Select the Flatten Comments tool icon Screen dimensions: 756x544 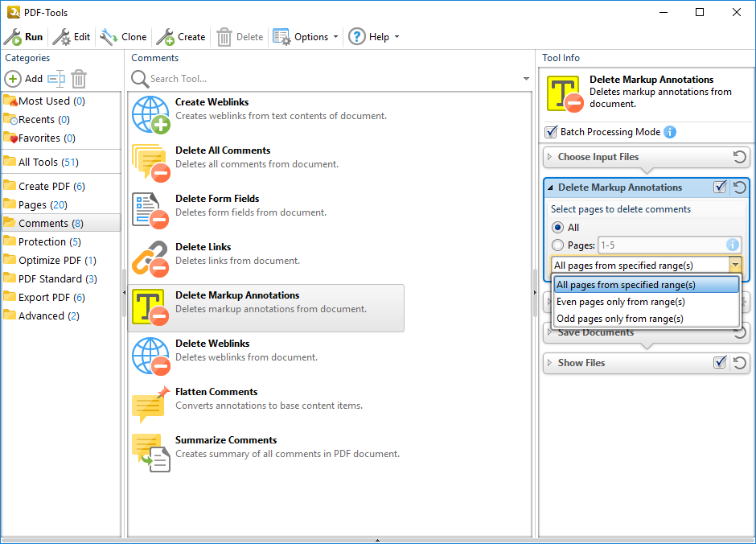click(150, 404)
